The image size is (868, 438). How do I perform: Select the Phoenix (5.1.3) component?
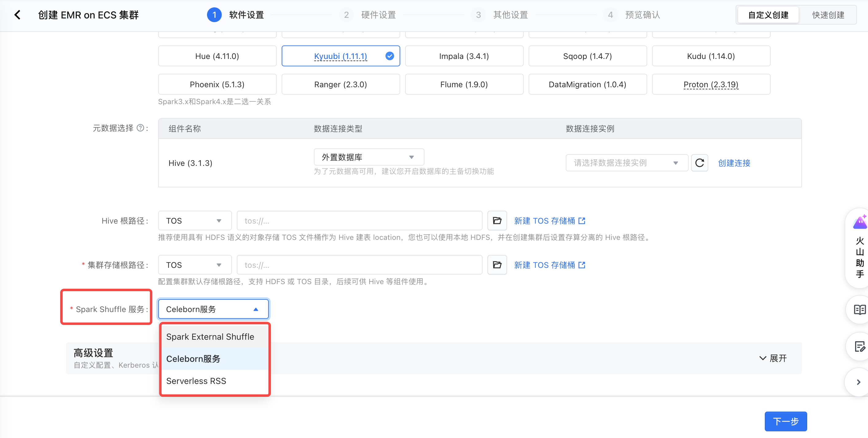[217, 84]
